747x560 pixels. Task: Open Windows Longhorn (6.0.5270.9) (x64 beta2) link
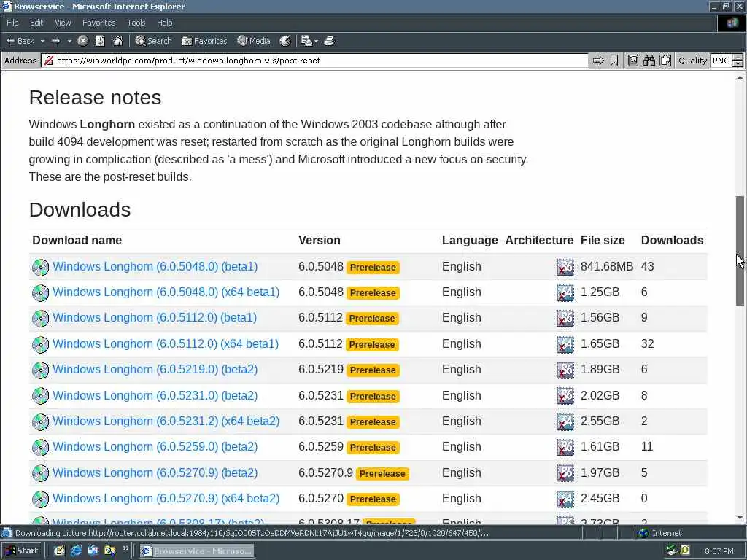pos(166,499)
